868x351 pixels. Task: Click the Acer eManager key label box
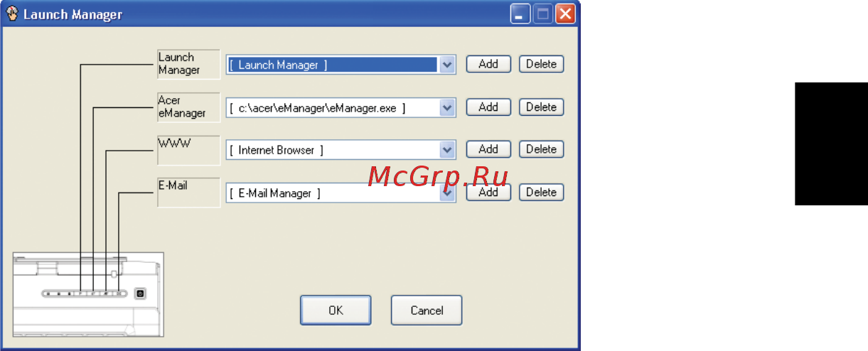pos(188,107)
